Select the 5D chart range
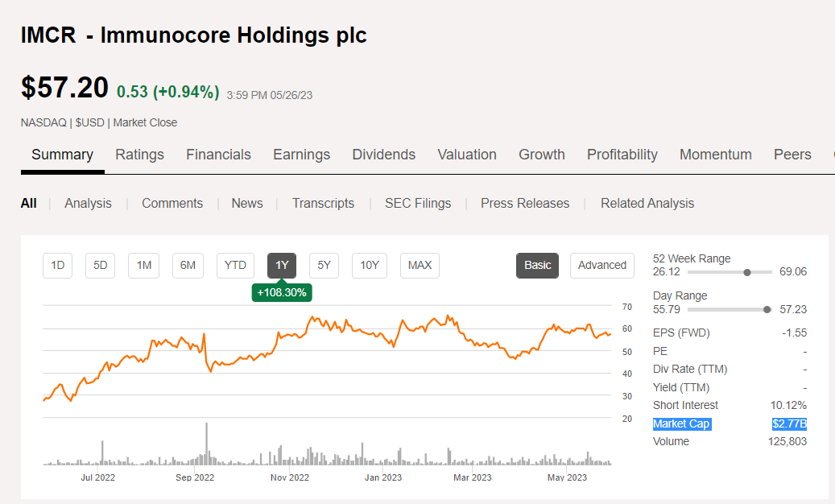835x504 pixels. (x=101, y=265)
